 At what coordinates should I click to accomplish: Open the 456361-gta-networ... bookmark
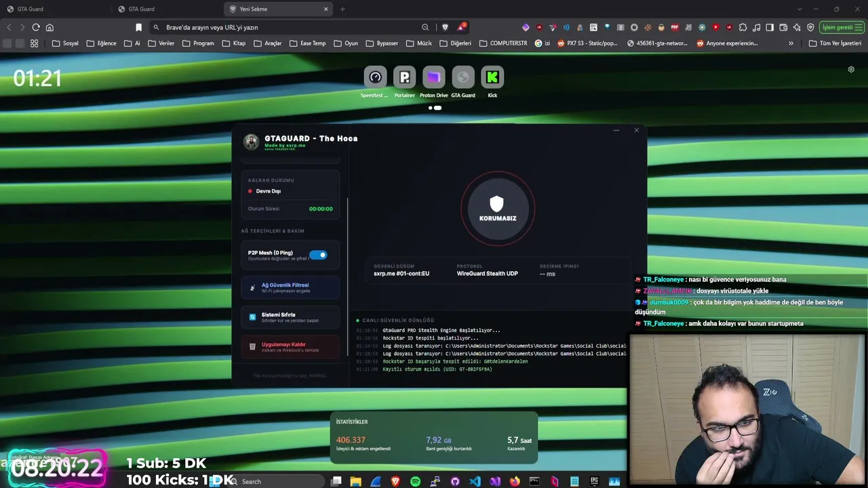657,43
